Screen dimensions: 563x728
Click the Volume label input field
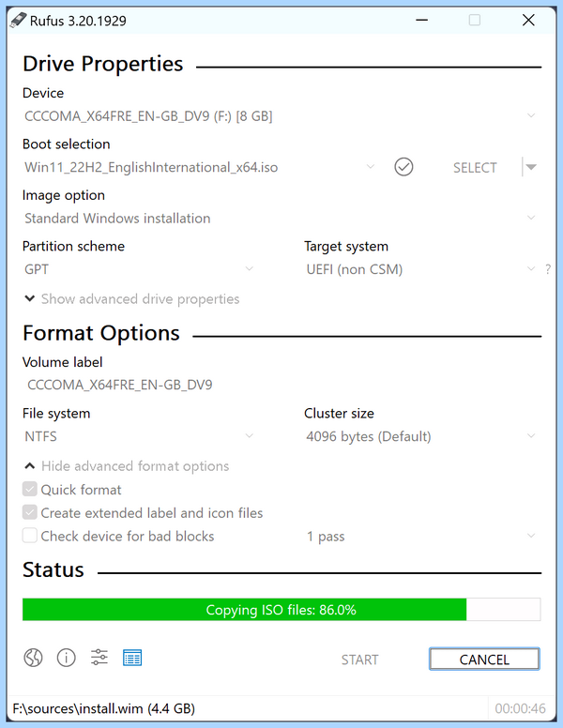pos(281,385)
